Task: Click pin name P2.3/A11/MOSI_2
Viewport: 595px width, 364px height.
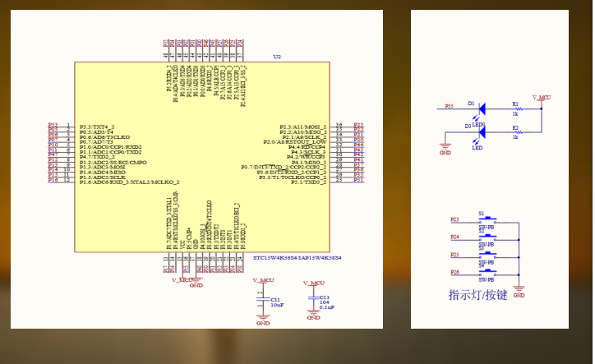Action: point(302,127)
